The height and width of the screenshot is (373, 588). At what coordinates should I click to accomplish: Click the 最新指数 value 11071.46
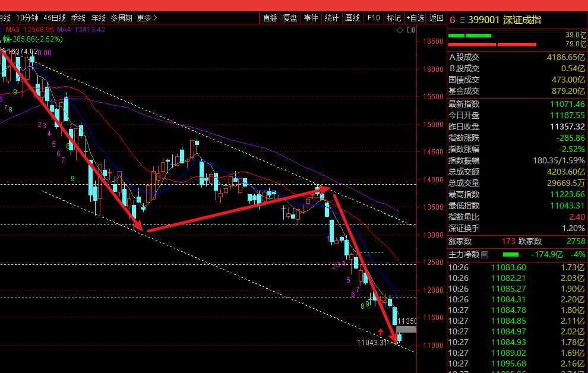coord(567,104)
